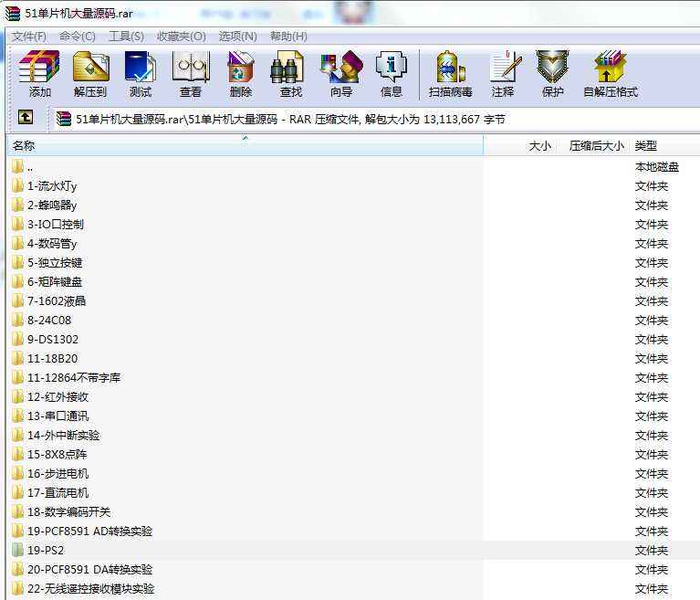This screenshot has width=700, height=600.
Task: Click folder icon of 19-PS2
Action: pos(17,550)
